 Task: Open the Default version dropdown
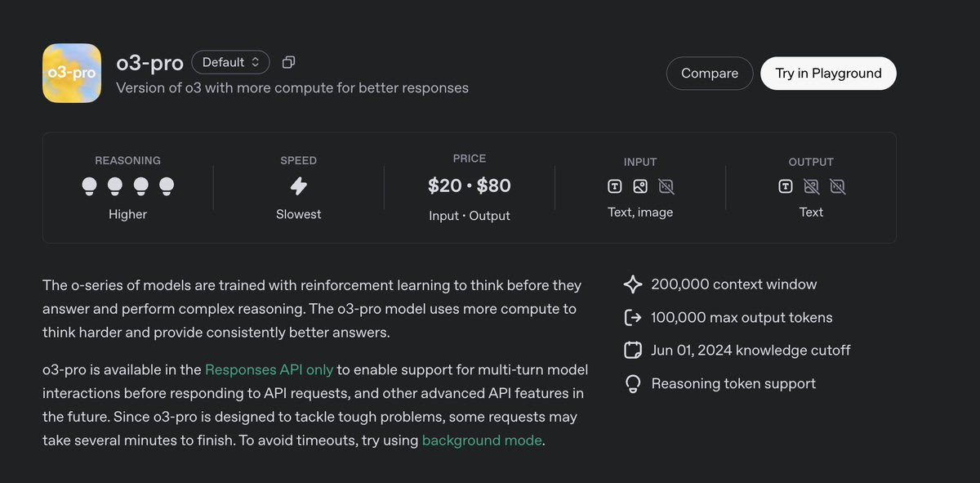click(x=230, y=62)
